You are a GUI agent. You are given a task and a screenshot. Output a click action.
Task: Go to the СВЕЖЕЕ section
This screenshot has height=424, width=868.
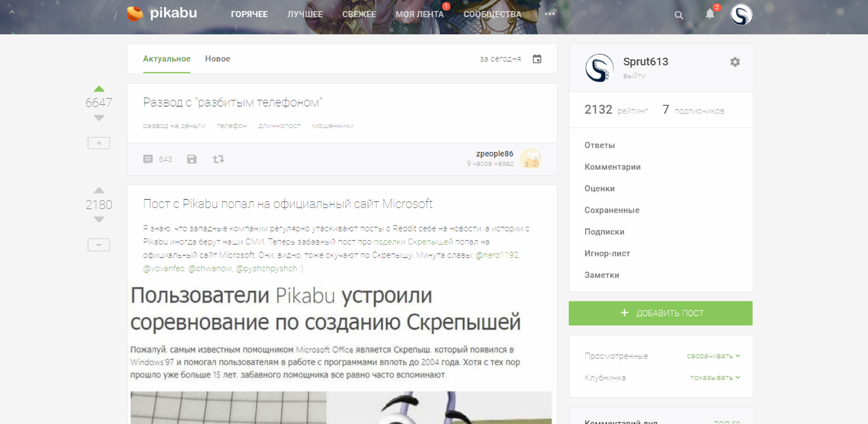click(359, 14)
